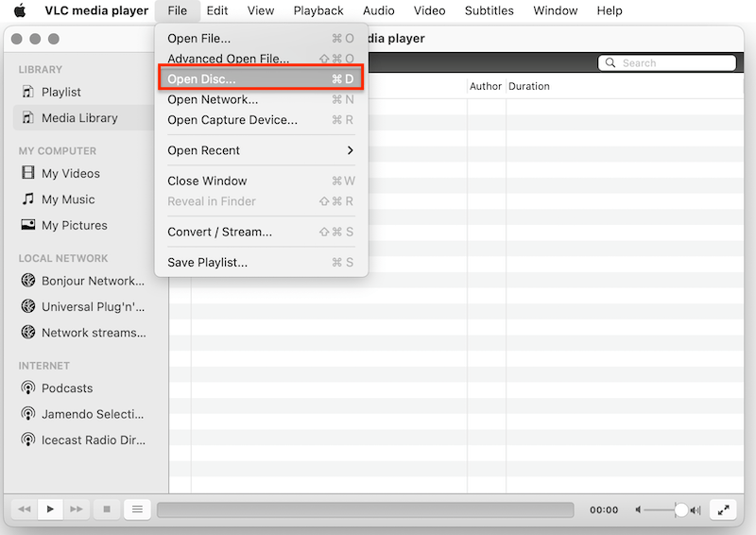Mute audio using the speaker icon
The width and height of the screenshot is (756, 535).
point(639,510)
